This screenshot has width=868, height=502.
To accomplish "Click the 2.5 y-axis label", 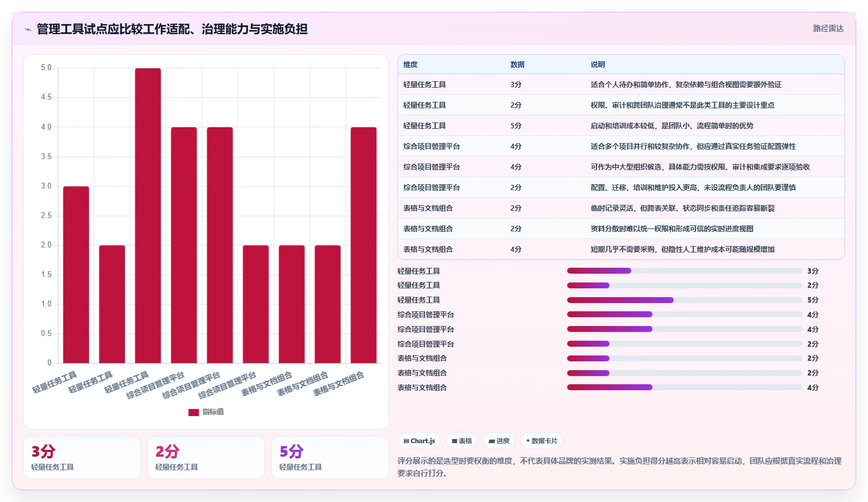I will (x=46, y=215).
